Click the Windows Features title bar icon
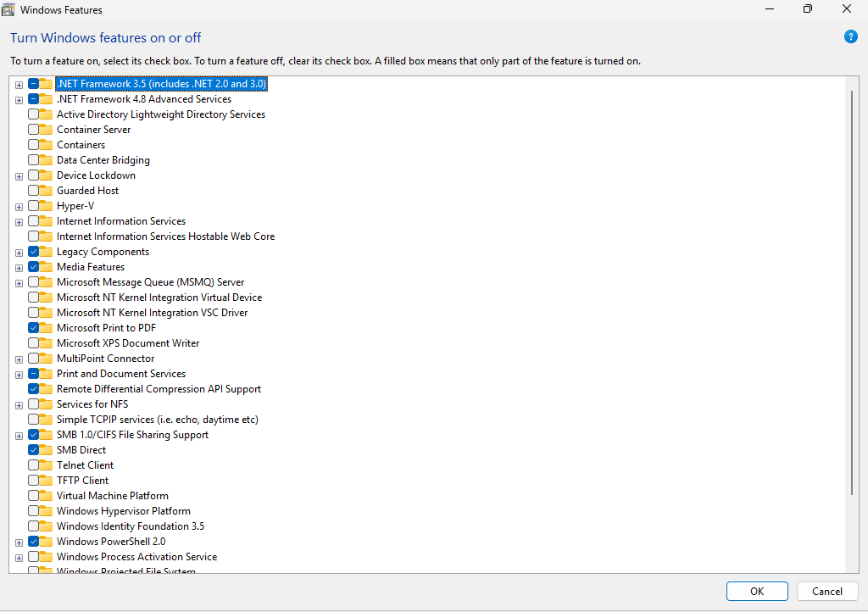 pyautogui.click(x=8, y=9)
